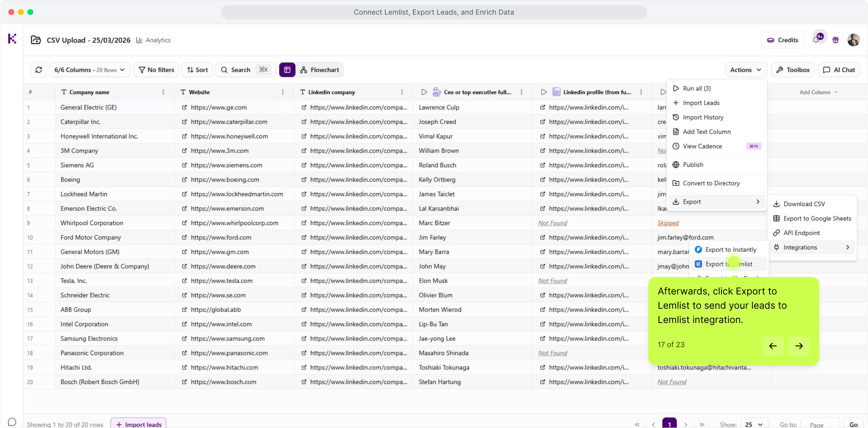
Task: Click Not Found in Whirlpool Corporation row
Action: tap(552, 223)
